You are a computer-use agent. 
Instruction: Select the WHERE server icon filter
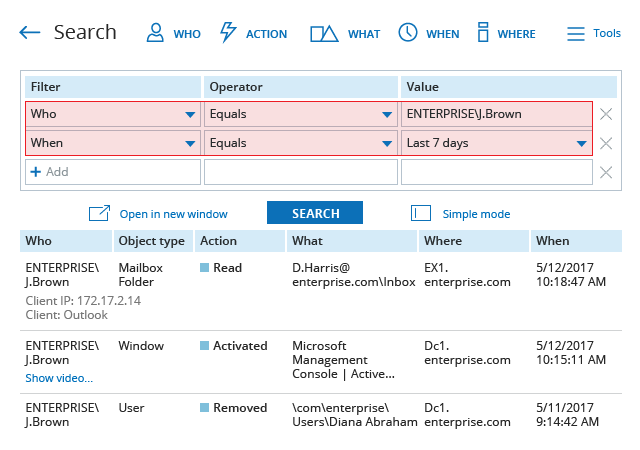click(483, 32)
